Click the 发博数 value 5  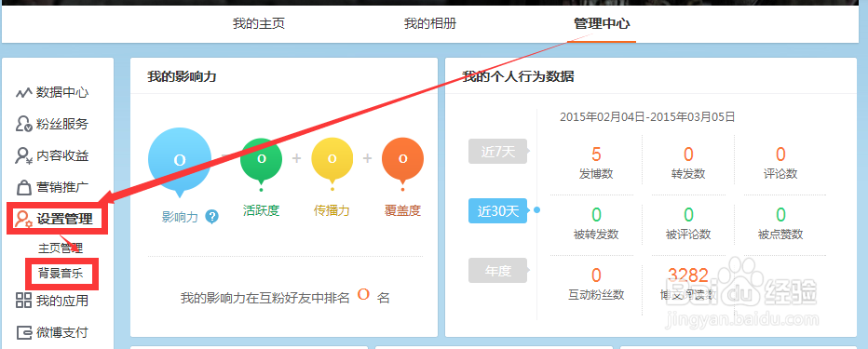pyautogui.click(x=596, y=154)
